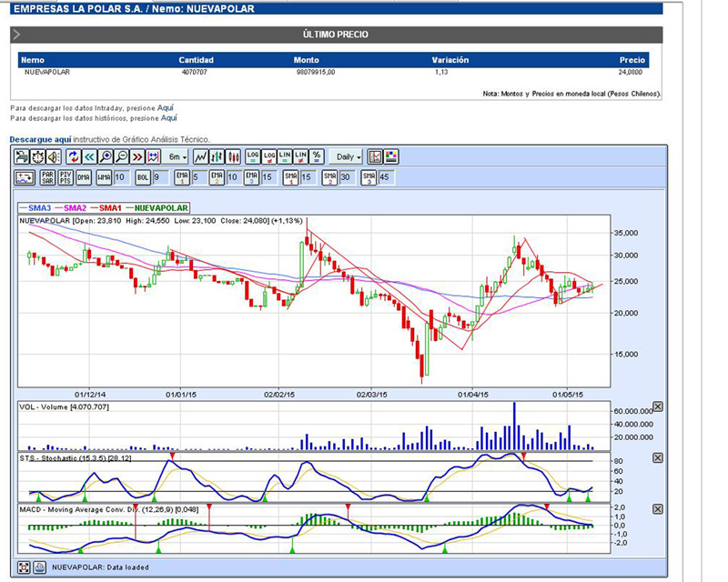Viewport: 728px width, 582px height.
Task: Click the Monto column header
Action: (x=306, y=60)
